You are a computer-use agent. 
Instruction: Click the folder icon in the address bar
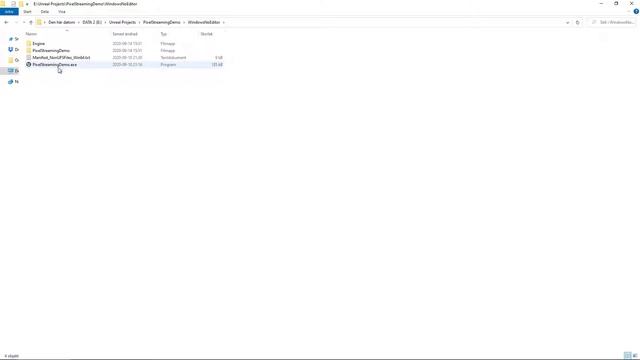39,22
